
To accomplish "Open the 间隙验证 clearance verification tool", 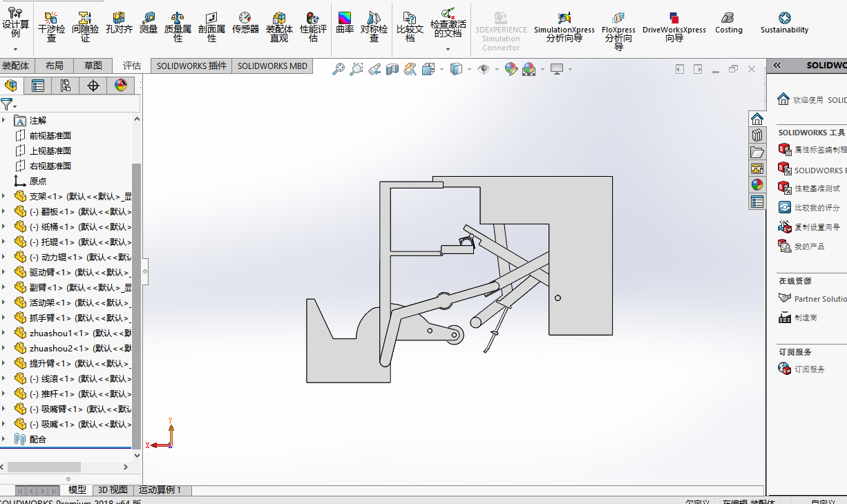I will pos(85,26).
